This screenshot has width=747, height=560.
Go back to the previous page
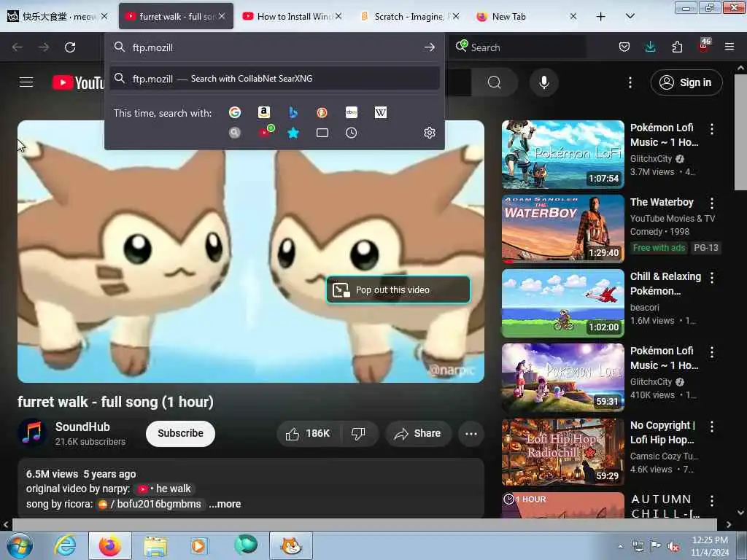point(18,47)
